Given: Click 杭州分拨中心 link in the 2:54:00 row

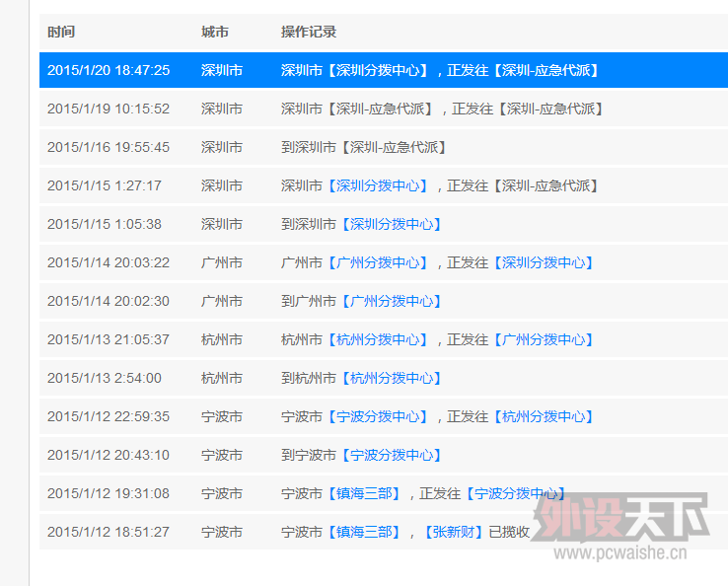Looking at the screenshot, I should tap(392, 378).
